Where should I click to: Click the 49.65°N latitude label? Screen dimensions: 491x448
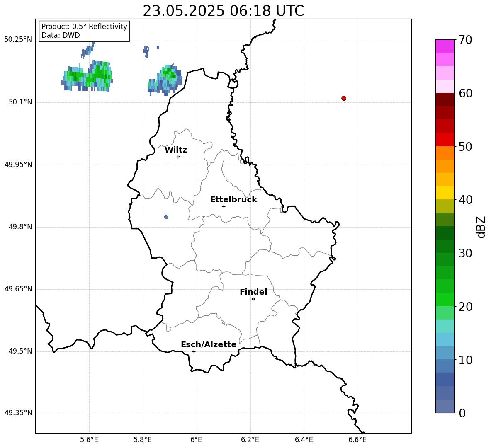pyautogui.click(x=18, y=289)
